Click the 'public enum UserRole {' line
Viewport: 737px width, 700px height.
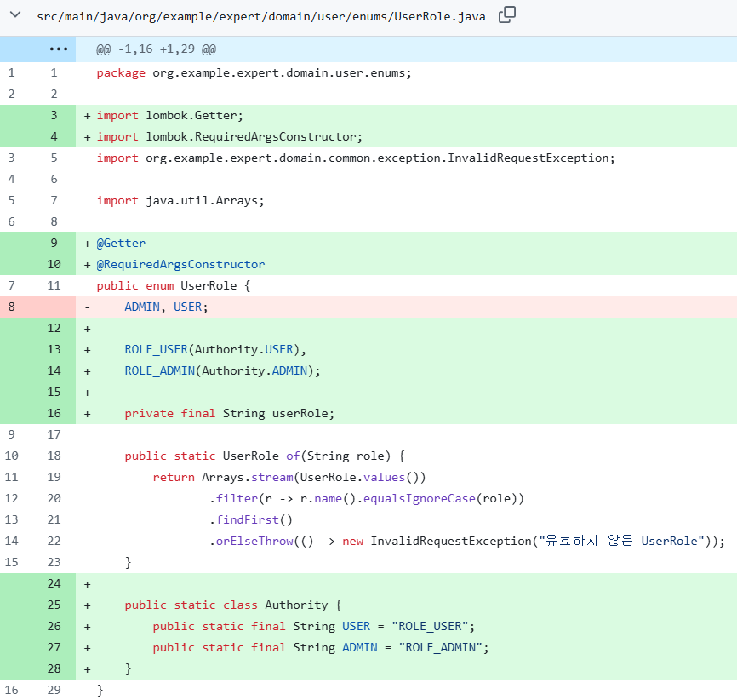tap(174, 285)
